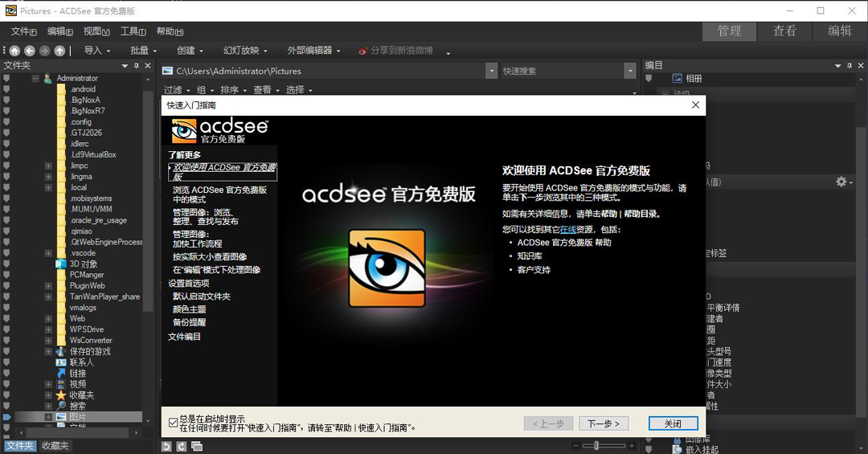Select the PCManger folder
The image size is (868, 454).
point(86,275)
